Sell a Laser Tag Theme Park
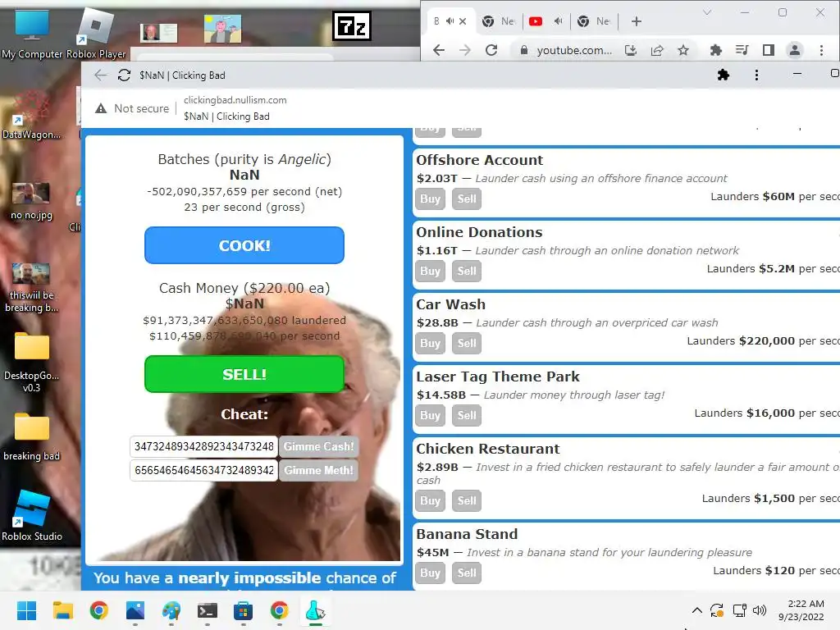840x630 pixels. (x=467, y=415)
